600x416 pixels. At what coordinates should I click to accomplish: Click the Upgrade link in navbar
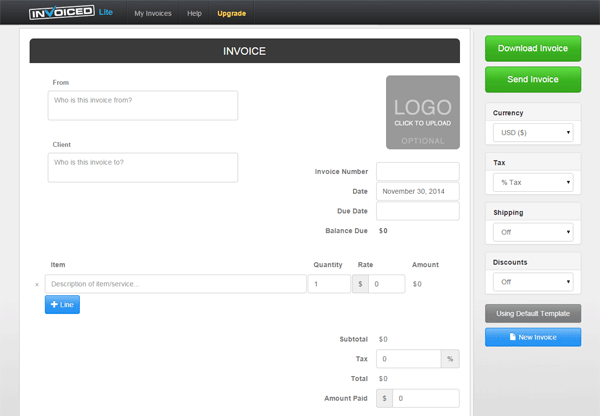[232, 13]
